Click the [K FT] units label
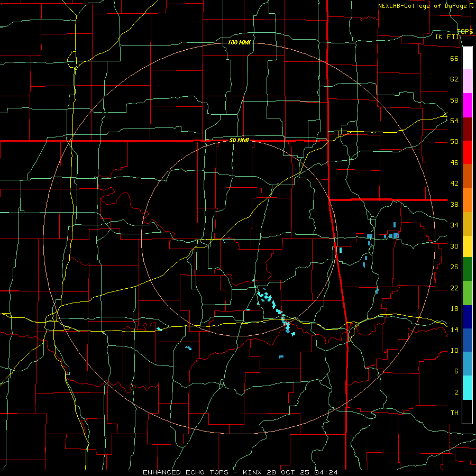Screen dimensions: 476x476 point(447,36)
